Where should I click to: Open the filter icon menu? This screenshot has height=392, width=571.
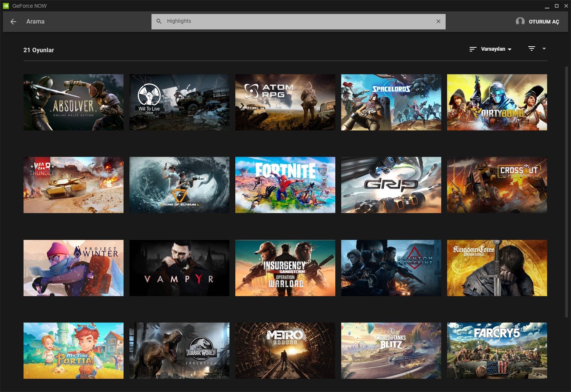532,48
